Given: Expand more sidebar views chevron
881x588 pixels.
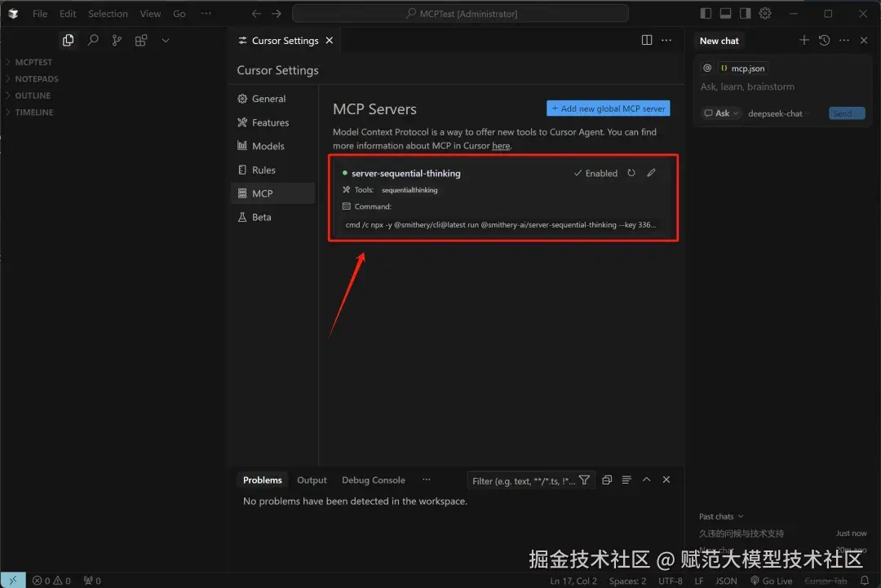Looking at the screenshot, I should pyautogui.click(x=165, y=41).
